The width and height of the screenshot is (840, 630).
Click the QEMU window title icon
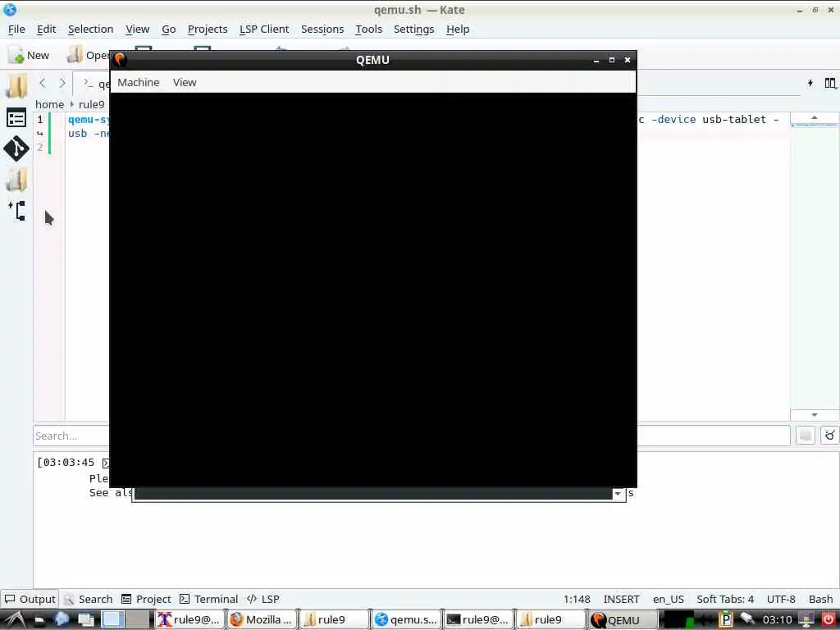120,59
